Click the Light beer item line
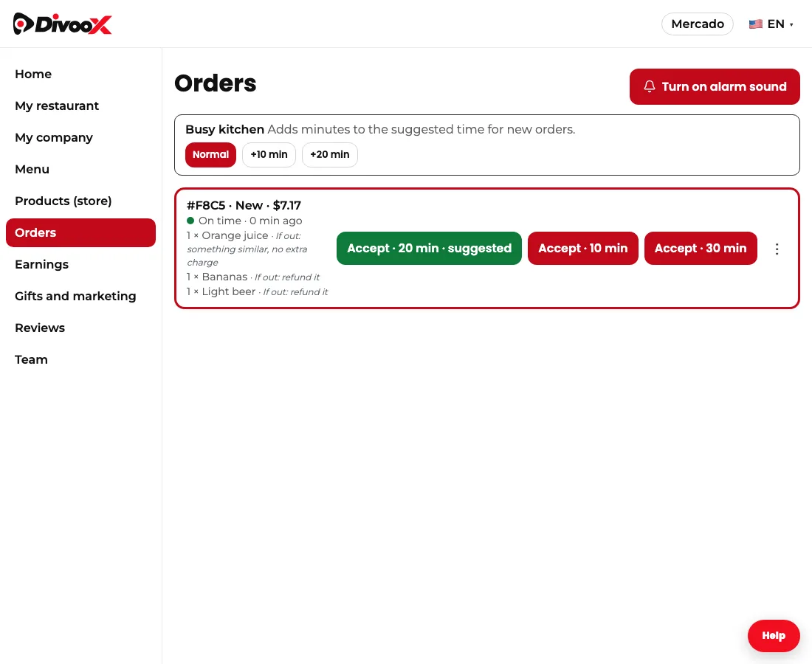This screenshot has width=812, height=664. point(258,292)
